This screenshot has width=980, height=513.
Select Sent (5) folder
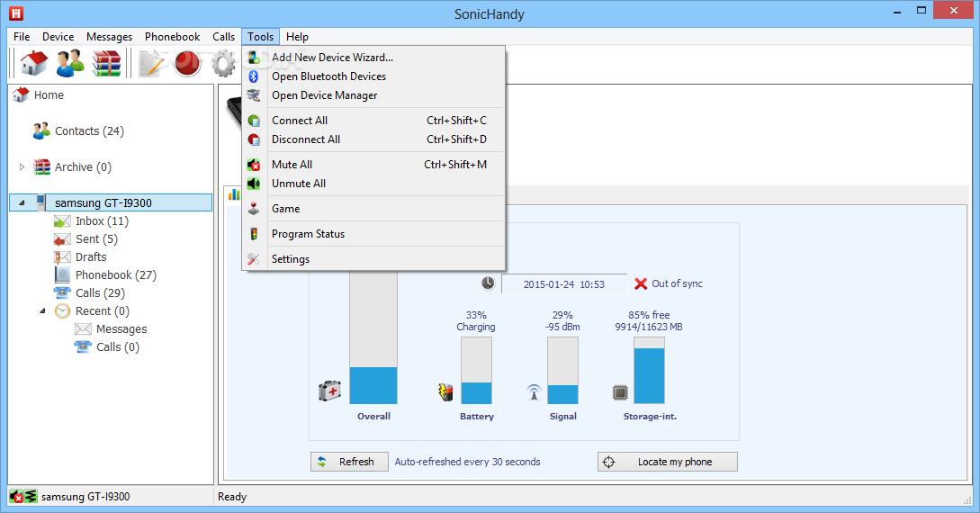(x=96, y=239)
